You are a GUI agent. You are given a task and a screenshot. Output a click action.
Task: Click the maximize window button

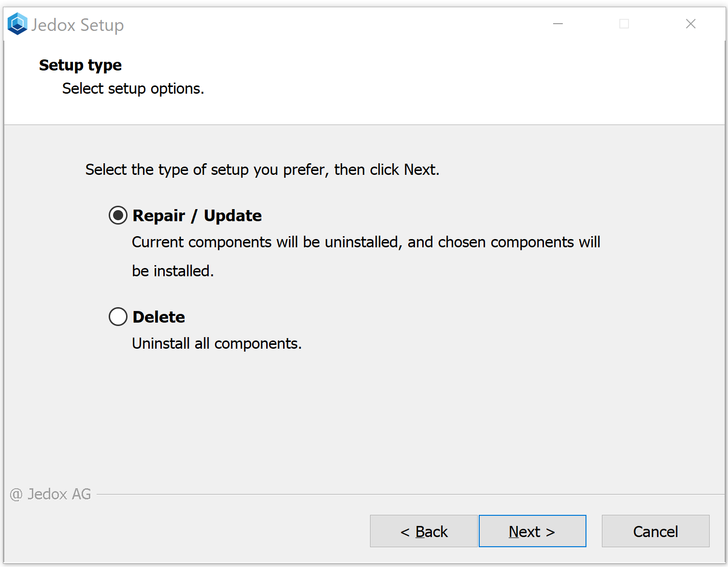coord(624,24)
